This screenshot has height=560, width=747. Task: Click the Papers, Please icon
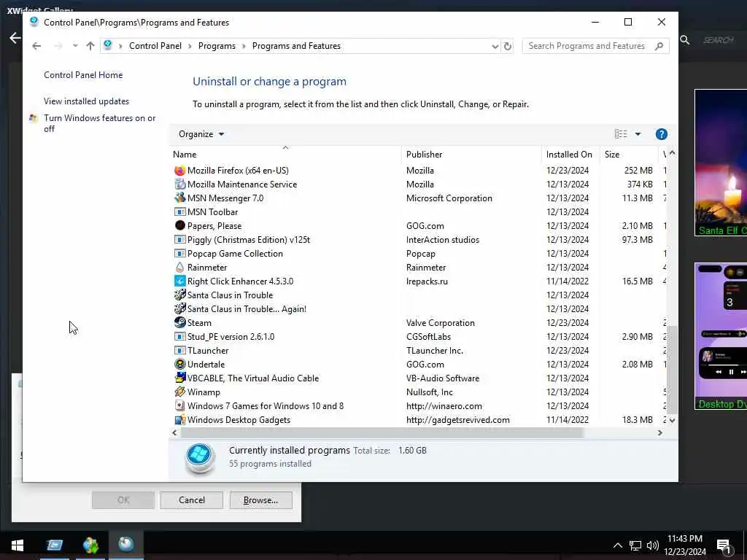pyautogui.click(x=179, y=226)
